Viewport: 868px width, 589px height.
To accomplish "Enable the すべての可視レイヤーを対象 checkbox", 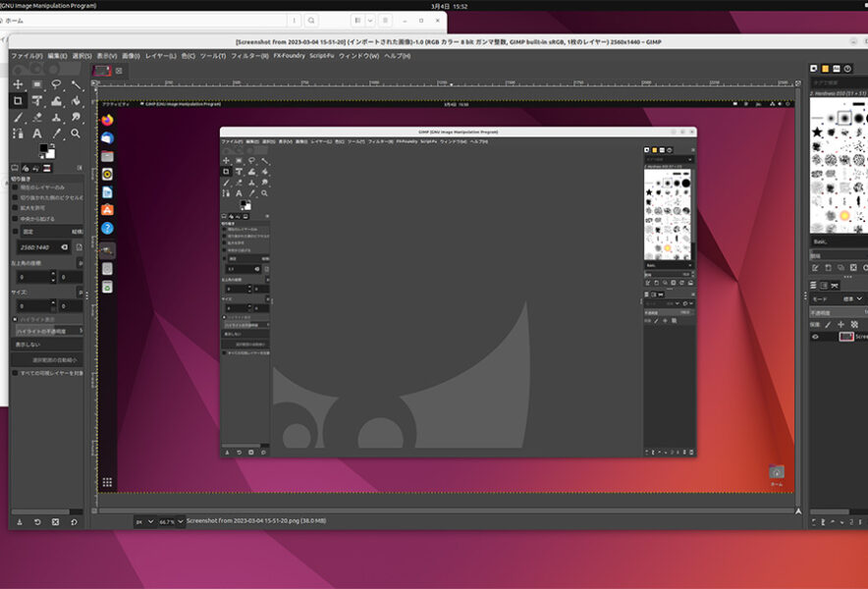I will (x=16, y=373).
